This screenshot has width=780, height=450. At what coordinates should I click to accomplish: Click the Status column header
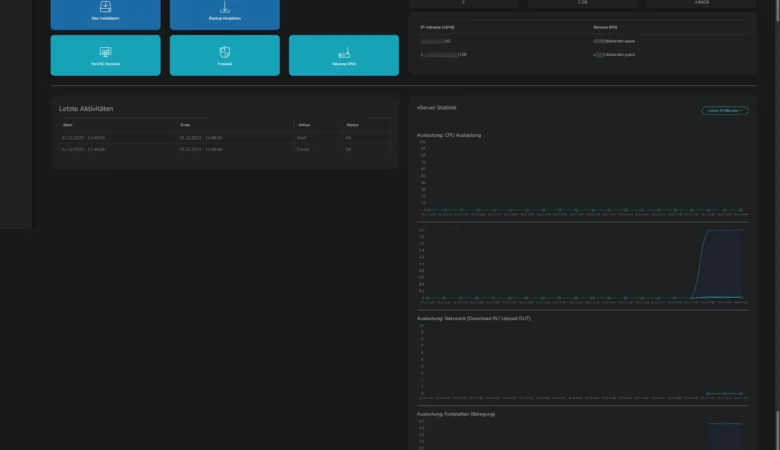[x=352, y=125]
